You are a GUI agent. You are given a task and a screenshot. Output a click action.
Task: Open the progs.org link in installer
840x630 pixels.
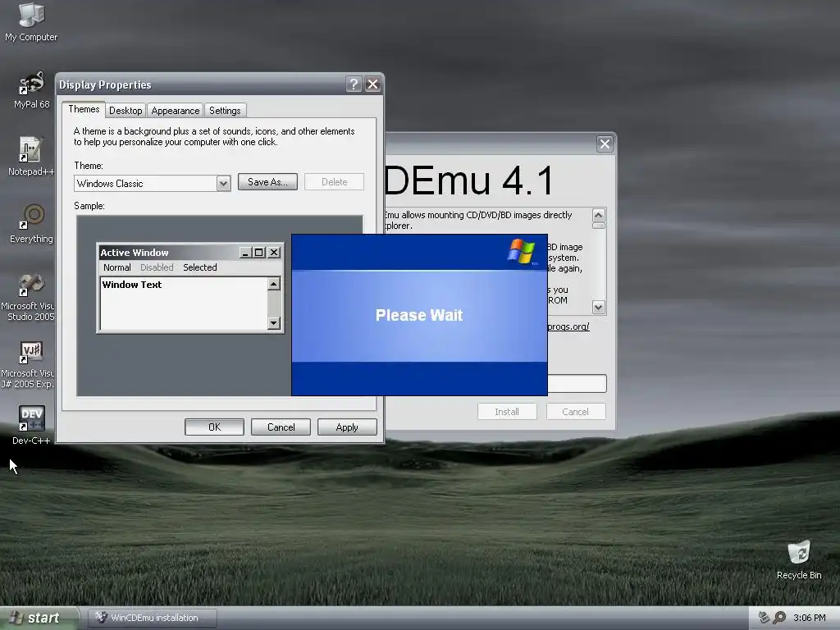tap(568, 326)
